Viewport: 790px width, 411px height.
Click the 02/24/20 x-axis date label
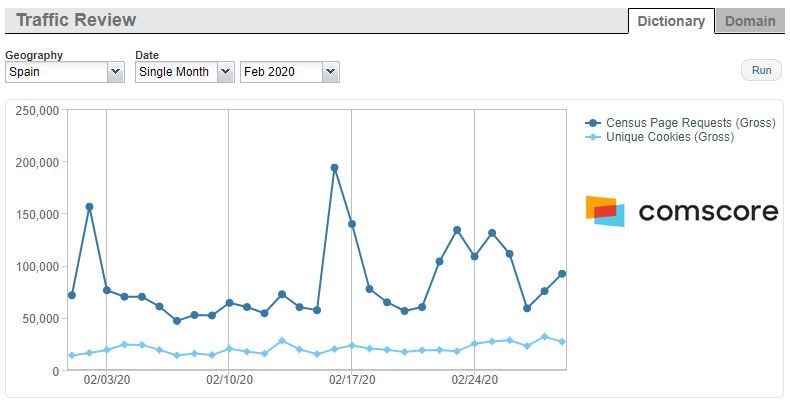click(474, 381)
